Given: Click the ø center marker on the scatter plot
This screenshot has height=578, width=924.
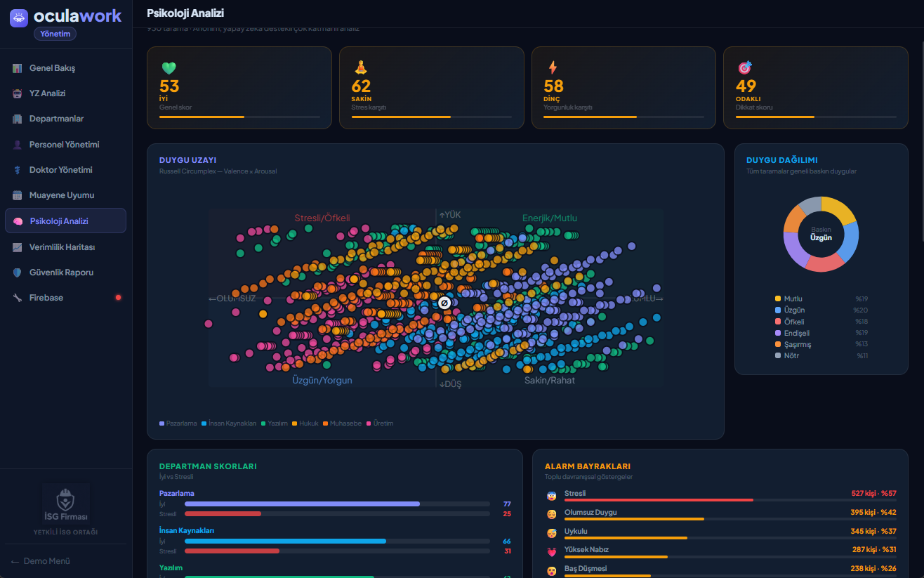Looking at the screenshot, I should tap(444, 302).
